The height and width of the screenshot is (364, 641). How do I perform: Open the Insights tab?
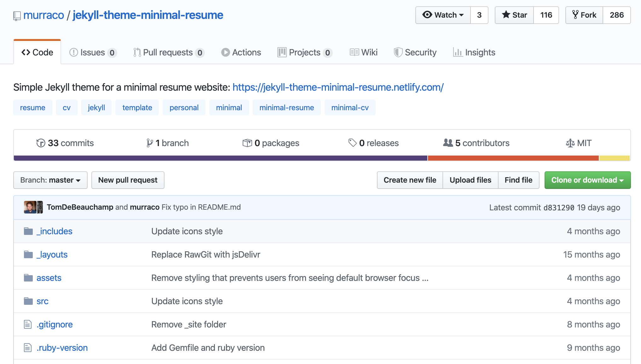[x=474, y=52]
